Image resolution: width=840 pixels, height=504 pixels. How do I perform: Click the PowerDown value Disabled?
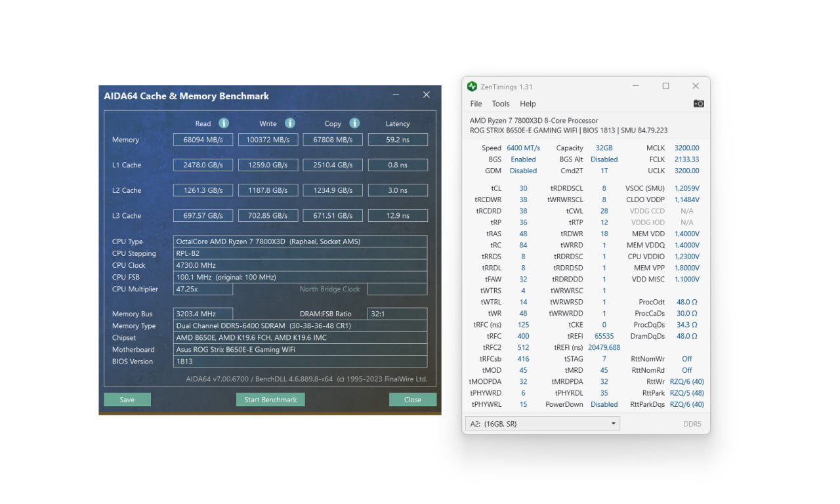pos(604,404)
